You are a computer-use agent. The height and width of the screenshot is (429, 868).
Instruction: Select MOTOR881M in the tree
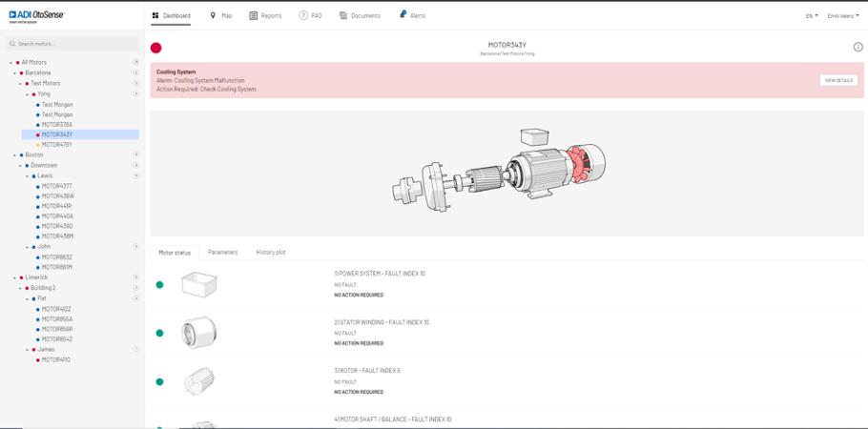click(x=57, y=267)
